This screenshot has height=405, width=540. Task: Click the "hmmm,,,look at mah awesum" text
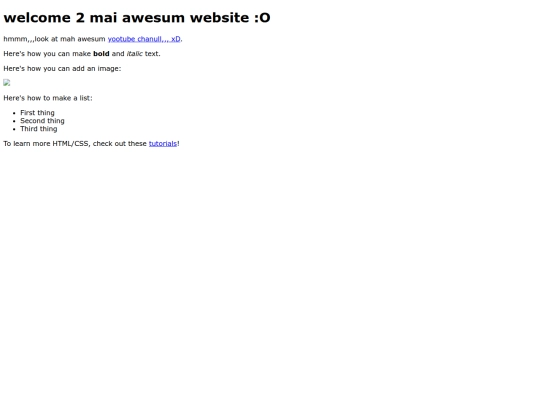tap(54, 39)
